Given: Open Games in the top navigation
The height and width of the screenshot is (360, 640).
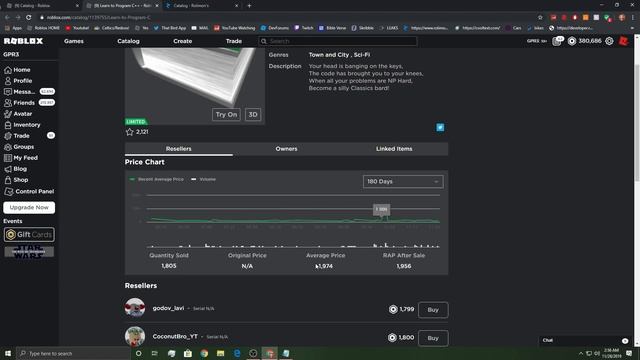Looking at the screenshot, I should [74, 41].
